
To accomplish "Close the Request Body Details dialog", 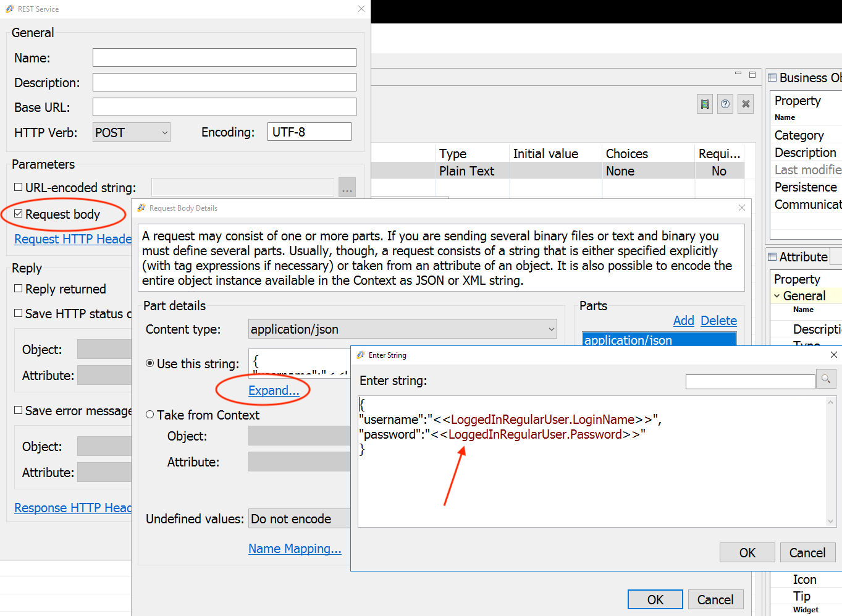I will (742, 208).
